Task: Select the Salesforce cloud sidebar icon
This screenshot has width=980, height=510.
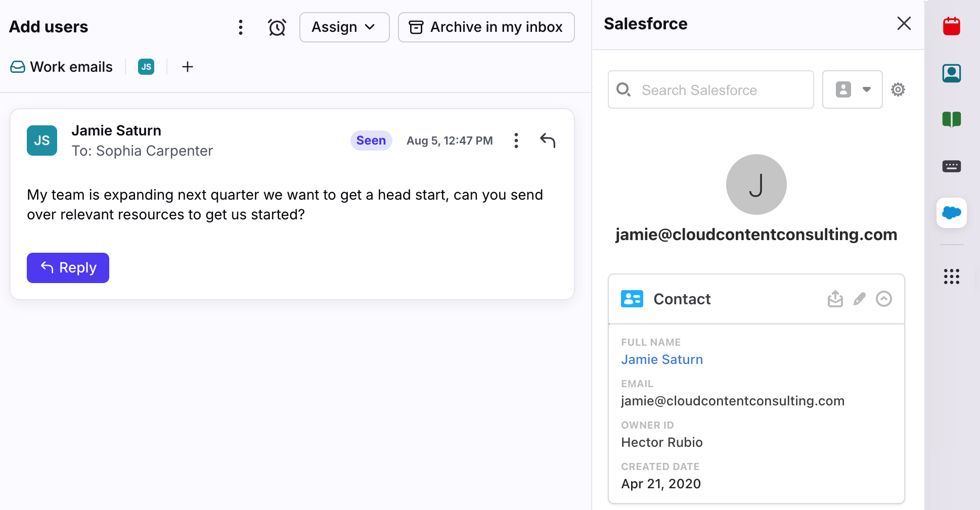Action: point(952,213)
